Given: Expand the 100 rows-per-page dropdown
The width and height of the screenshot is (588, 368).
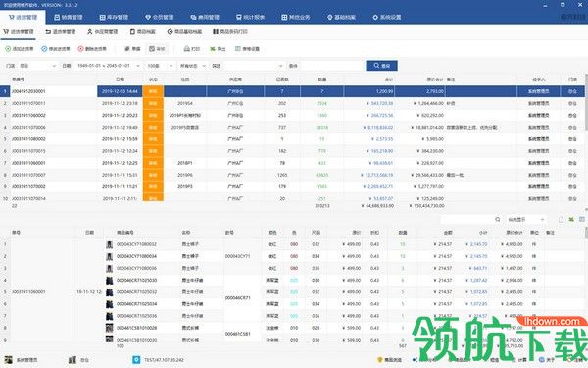Looking at the screenshot, I should (160, 66).
